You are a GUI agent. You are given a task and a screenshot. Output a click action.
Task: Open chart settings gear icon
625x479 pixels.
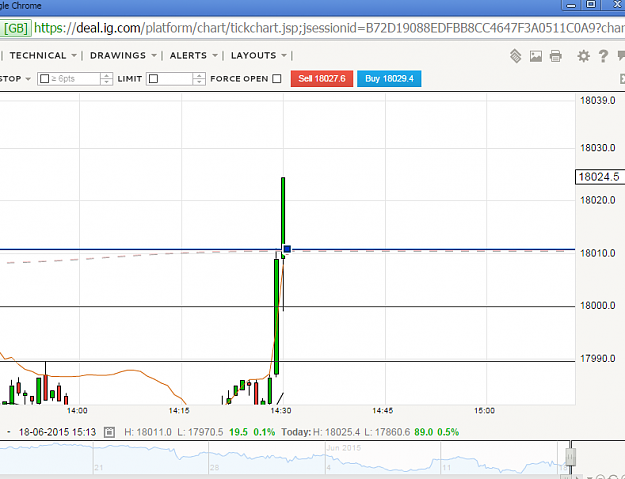pyautogui.click(x=584, y=56)
